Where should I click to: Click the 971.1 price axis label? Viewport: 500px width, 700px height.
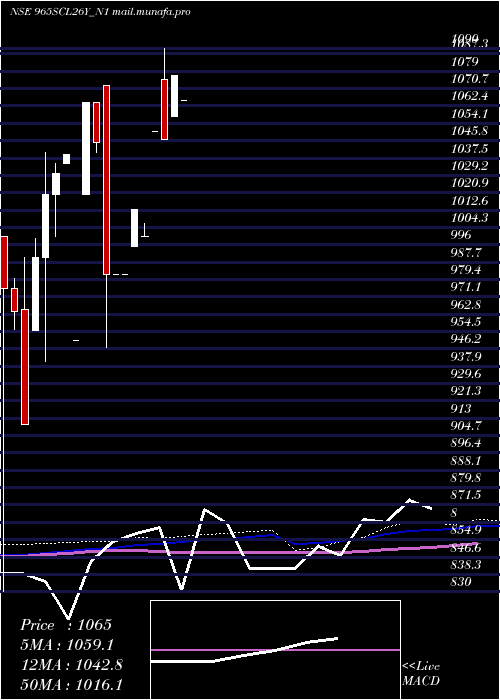point(467,288)
